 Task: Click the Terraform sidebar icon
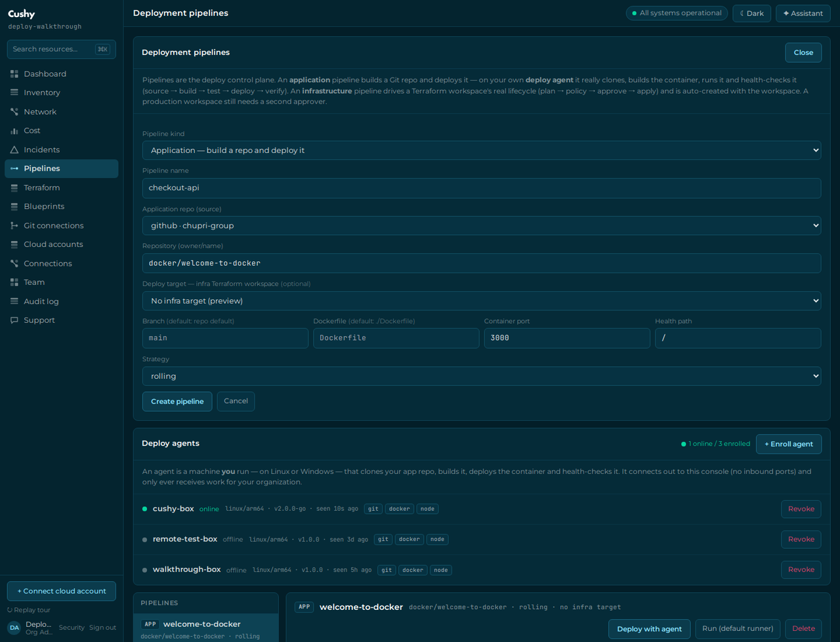pos(14,188)
